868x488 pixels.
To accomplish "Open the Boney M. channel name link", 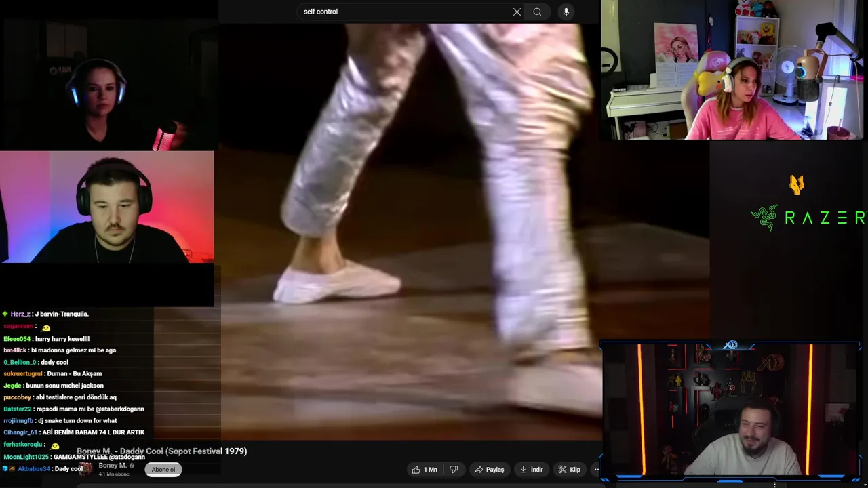I will (x=113, y=466).
